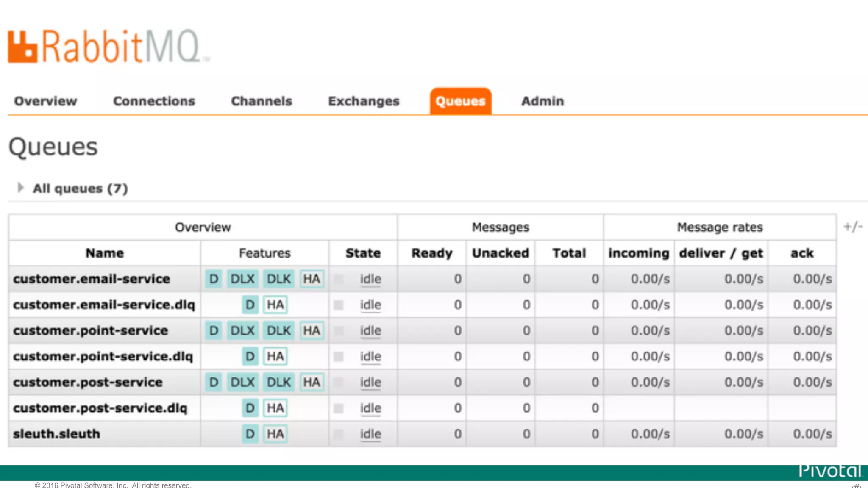The height and width of the screenshot is (488, 868).
Task: Click D badge on customer.point-service.dlq row
Action: click(x=250, y=357)
